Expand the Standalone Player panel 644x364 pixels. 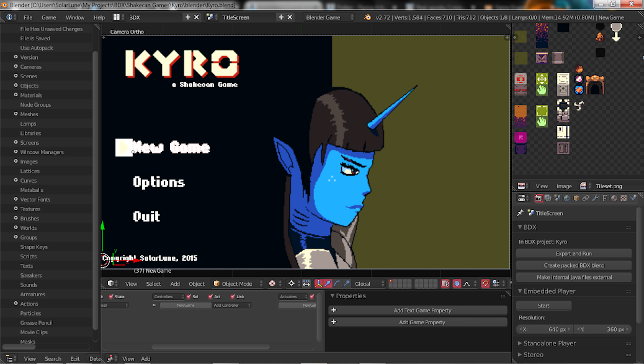point(550,343)
